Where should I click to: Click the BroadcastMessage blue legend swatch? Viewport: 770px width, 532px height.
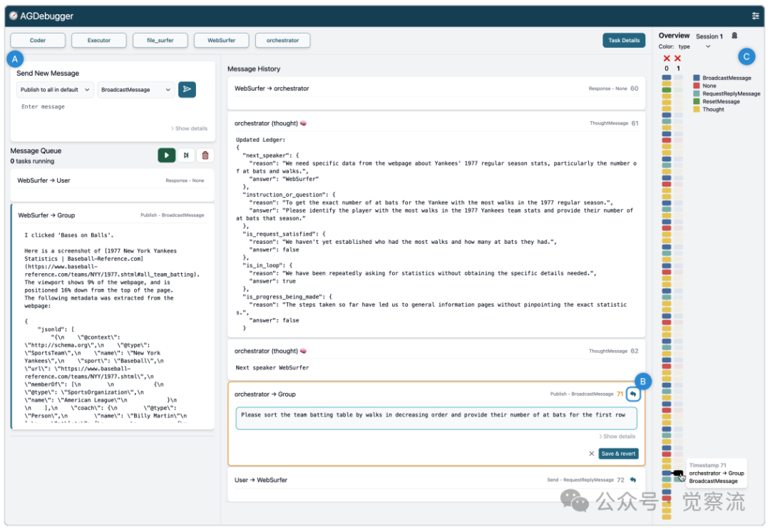697,78
